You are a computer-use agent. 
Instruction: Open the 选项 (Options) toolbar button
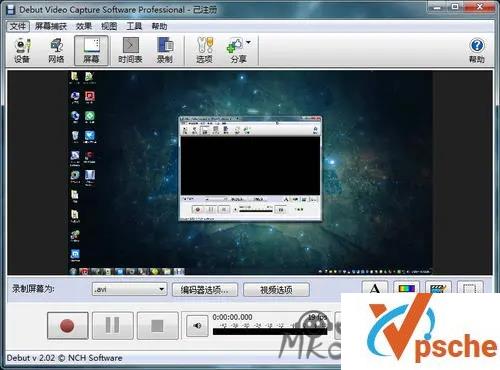click(x=204, y=50)
